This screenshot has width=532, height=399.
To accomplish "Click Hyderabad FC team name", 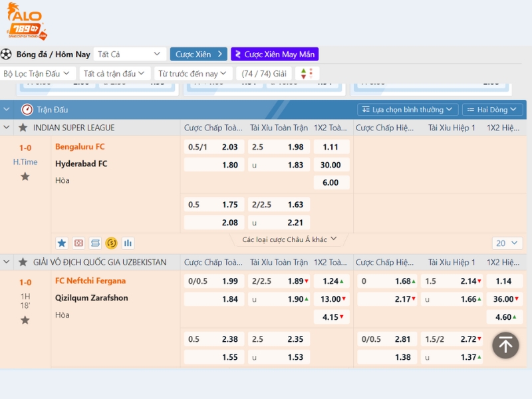I will click(81, 164).
